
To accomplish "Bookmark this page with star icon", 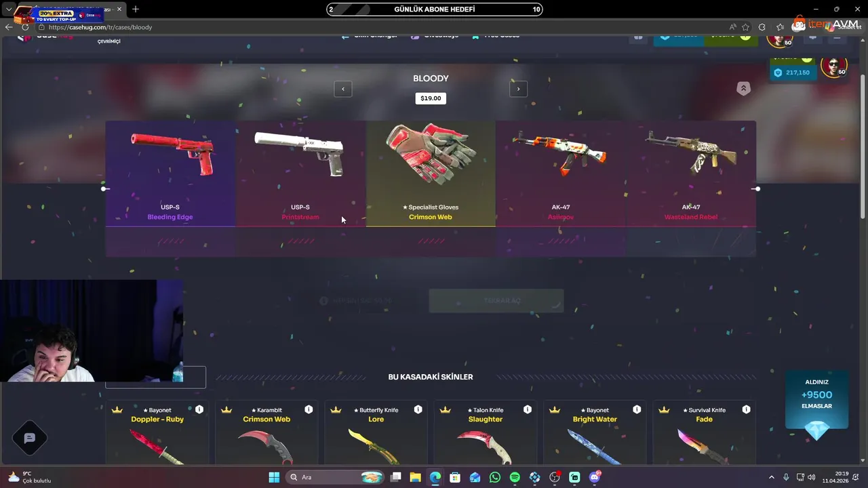I will (745, 27).
